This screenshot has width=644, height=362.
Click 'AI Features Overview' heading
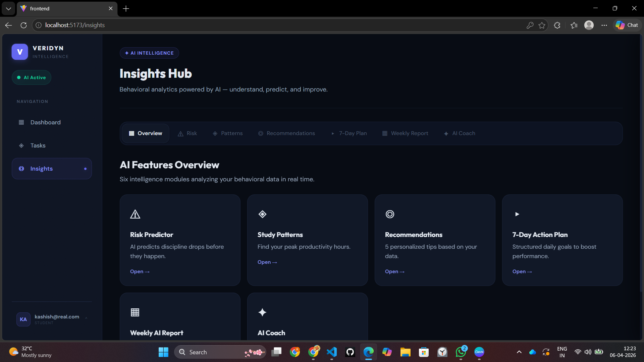coord(169,165)
